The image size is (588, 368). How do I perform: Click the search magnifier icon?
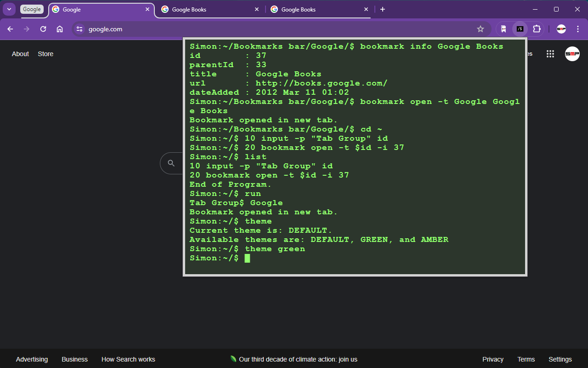coord(171,163)
